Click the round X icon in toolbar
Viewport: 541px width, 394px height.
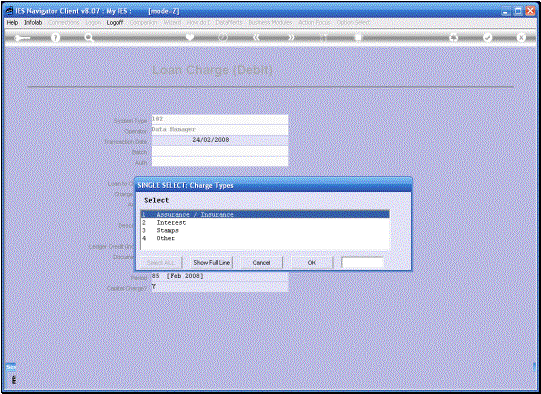pyautogui.click(x=521, y=37)
